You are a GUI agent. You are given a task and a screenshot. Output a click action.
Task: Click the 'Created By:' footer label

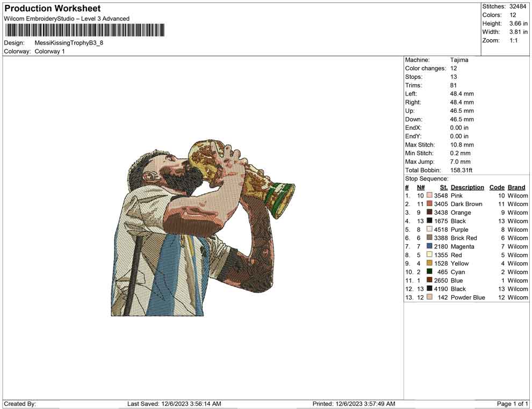(20, 404)
